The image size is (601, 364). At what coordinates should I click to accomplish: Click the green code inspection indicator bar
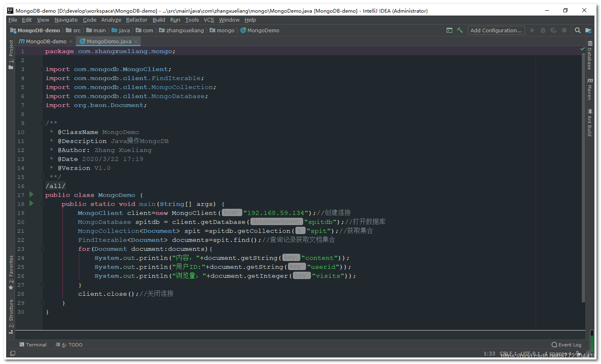click(x=582, y=48)
